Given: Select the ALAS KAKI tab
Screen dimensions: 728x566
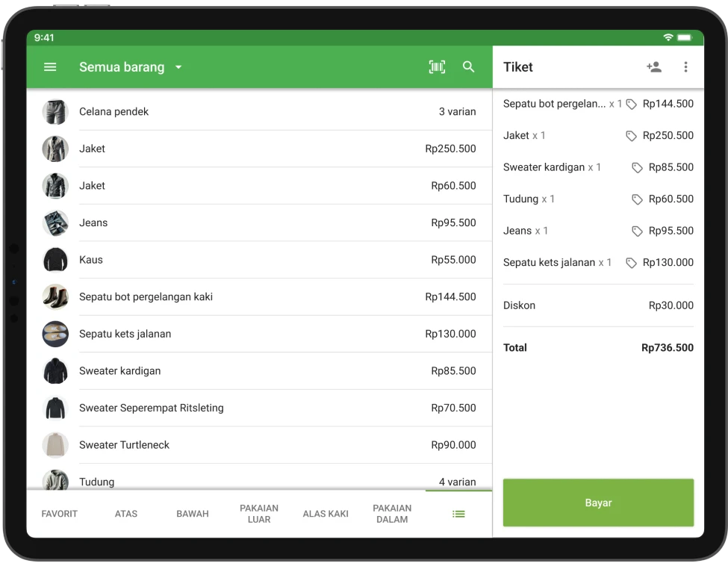Looking at the screenshot, I should [326, 514].
